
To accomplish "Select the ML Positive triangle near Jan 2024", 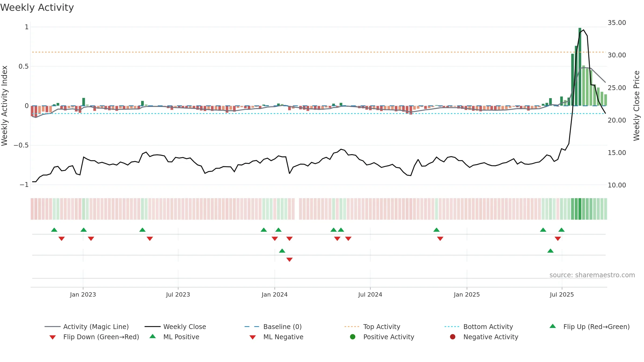I will coord(282,251).
